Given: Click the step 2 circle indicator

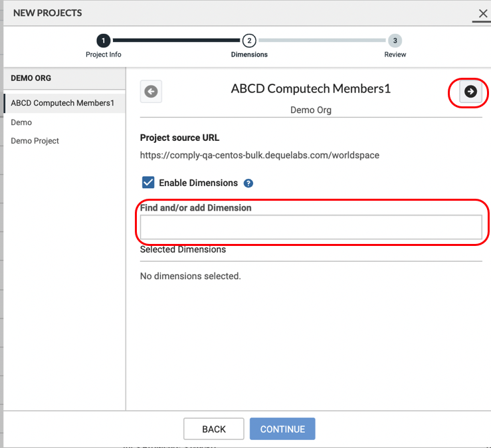Looking at the screenshot, I should [249, 41].
